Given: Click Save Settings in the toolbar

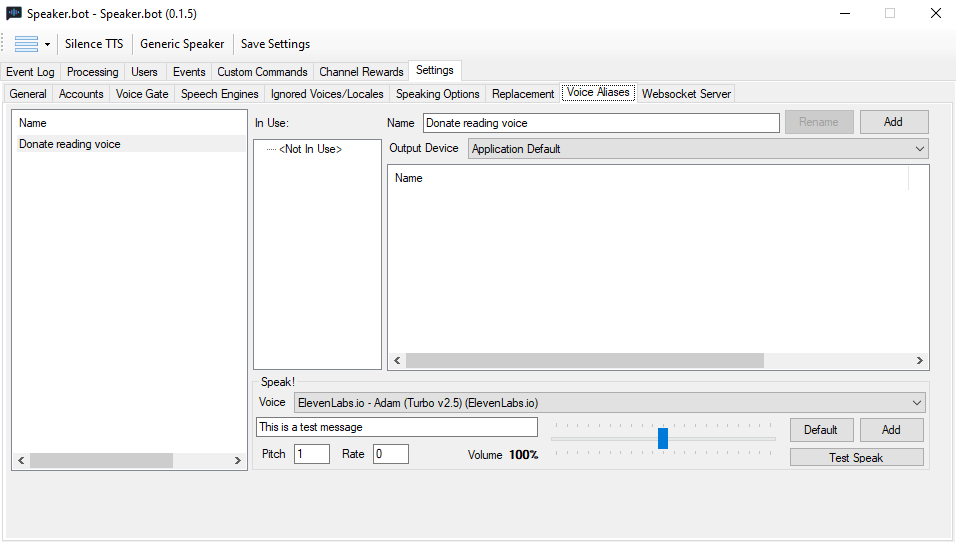Looking at the screenshot, I should pos(275,44).
